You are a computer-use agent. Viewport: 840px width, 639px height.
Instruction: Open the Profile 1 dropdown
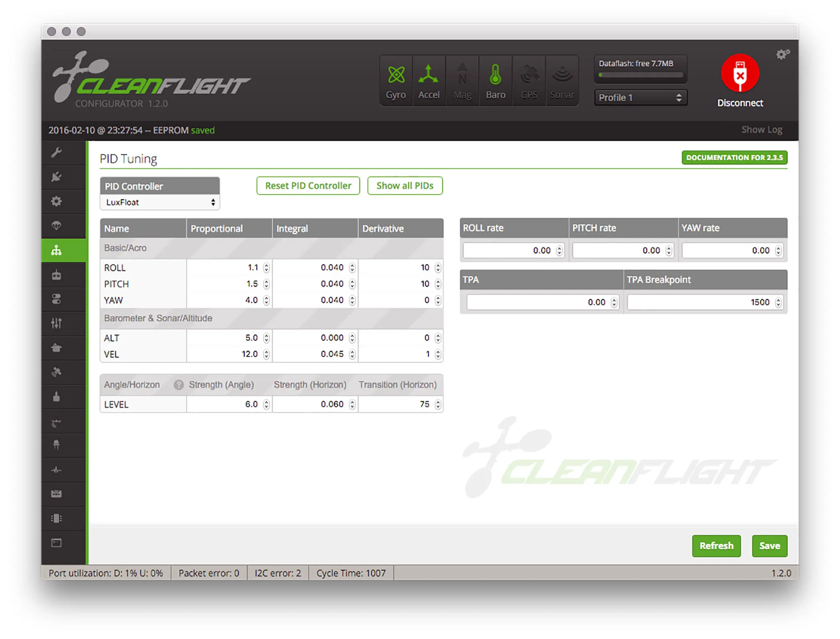(640, 98)
